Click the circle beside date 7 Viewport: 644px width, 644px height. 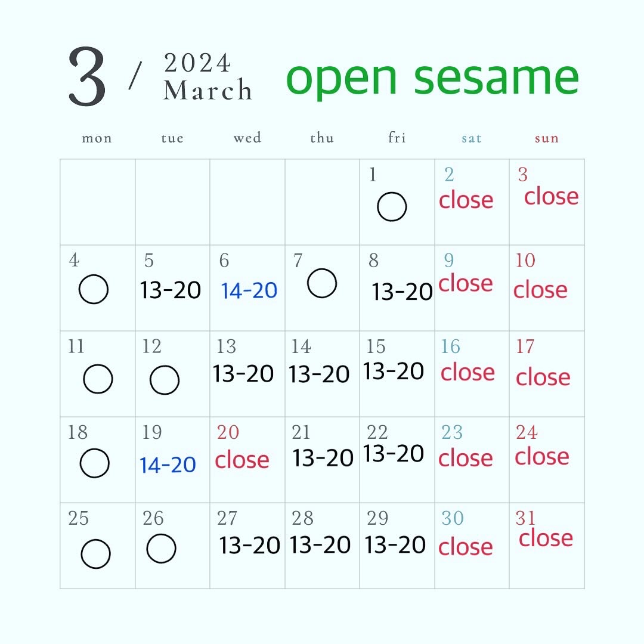(x=322, y=283)
